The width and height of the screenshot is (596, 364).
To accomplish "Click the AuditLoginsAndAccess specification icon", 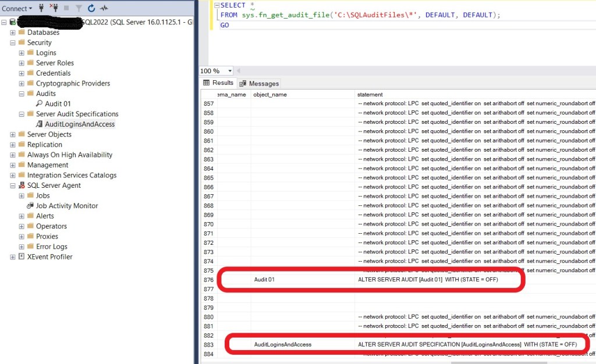I will pos(40,124).
